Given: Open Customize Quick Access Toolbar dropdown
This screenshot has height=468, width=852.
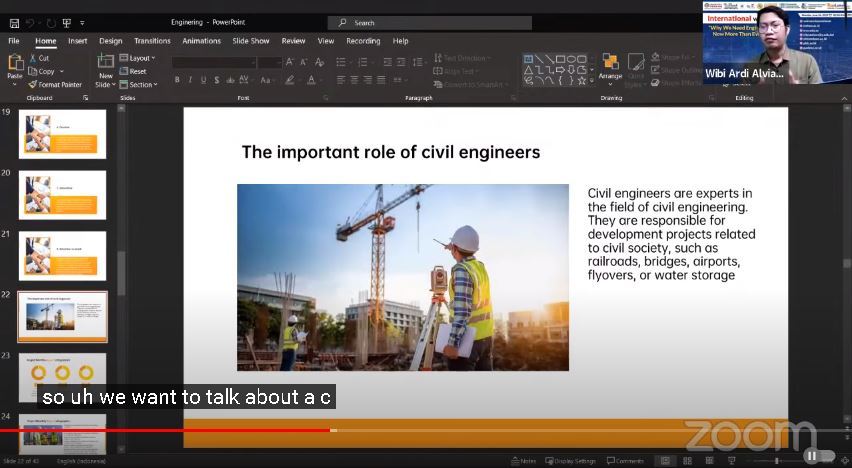Looking at the screenshot, I should click(x=82, y=23).
